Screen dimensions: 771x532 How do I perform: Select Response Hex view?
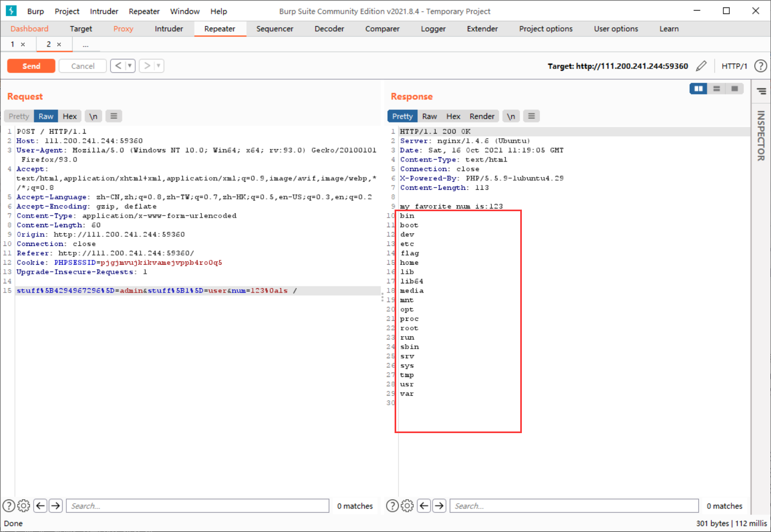click(x=453, y=116)
